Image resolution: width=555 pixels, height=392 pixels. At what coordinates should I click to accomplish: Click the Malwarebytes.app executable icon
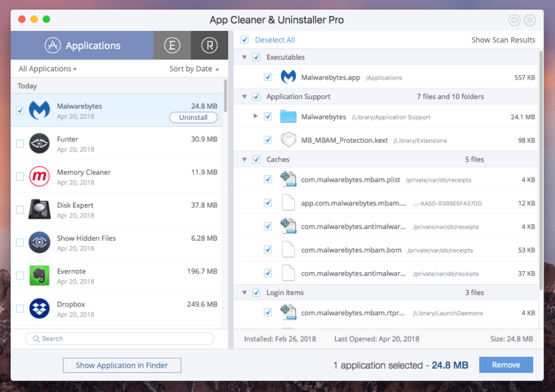(288, 77)
